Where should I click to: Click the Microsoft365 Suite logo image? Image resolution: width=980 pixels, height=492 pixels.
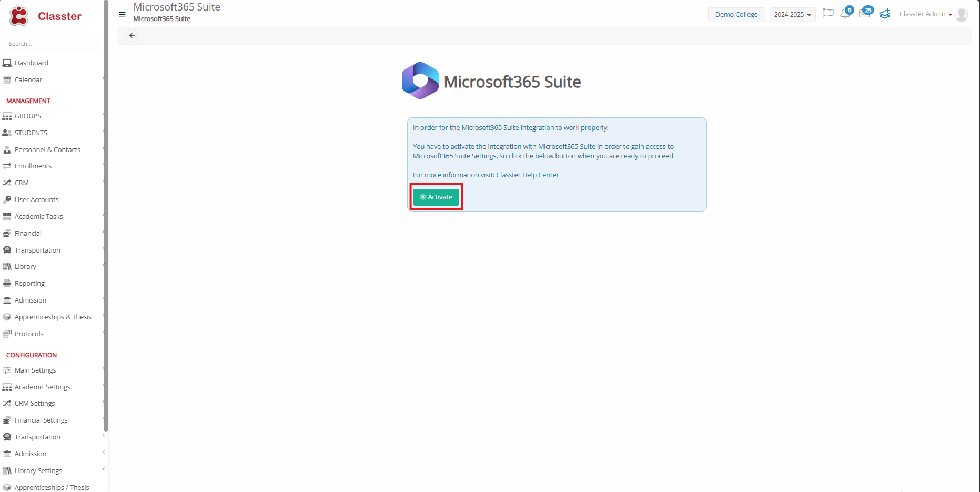420,81
